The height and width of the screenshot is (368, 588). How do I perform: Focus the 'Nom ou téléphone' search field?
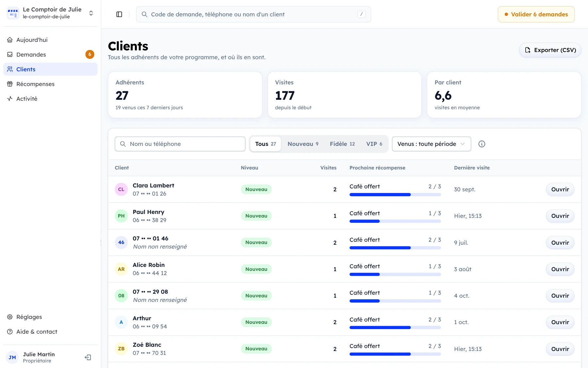pyautogui.click(x=180, y=144)
